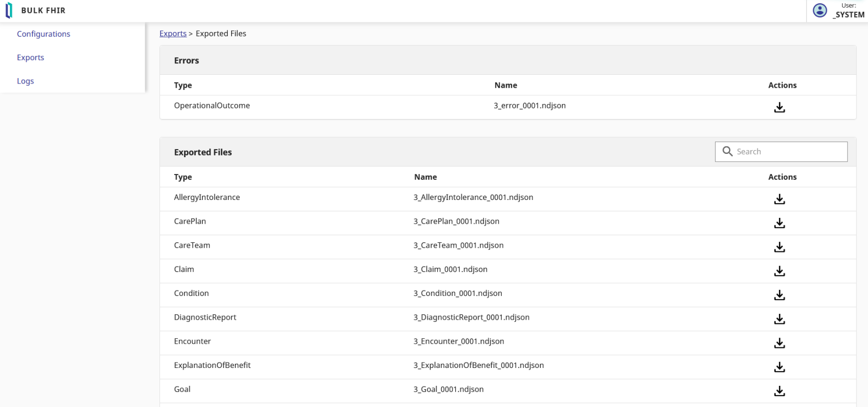Viewport: 868px width, 407px height.
Task: Go to Exports in the sidebar
Action: click(x=30, y=57)
